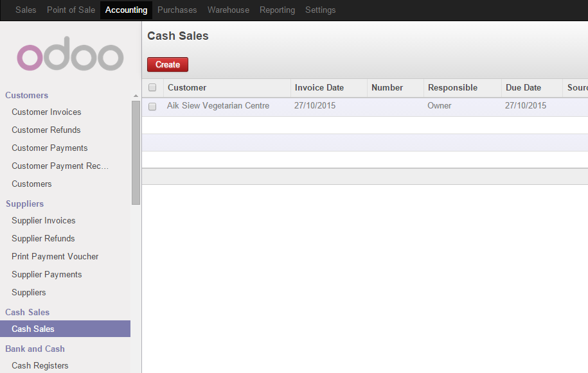This screenshot has height=373, width=588.
Task: Open Customer Invoices
Action: click(x=46, y=112)
